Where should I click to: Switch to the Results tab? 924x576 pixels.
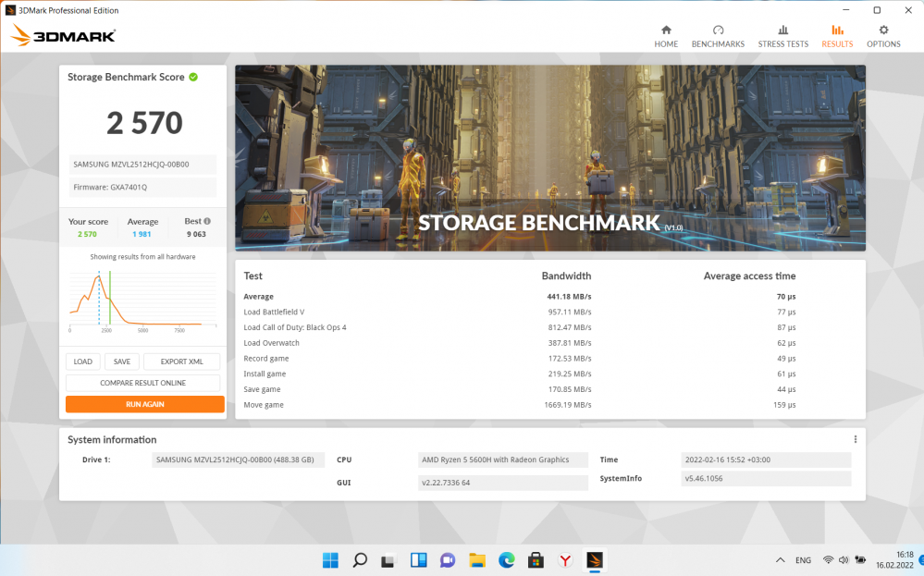click(837, 36)
